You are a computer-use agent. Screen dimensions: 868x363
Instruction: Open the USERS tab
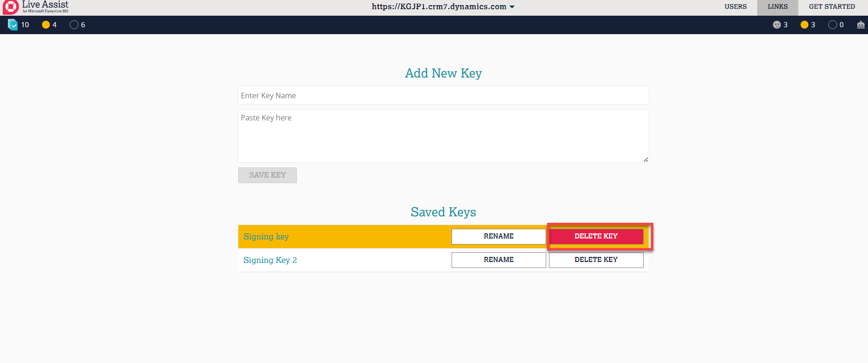pos(735,7)
